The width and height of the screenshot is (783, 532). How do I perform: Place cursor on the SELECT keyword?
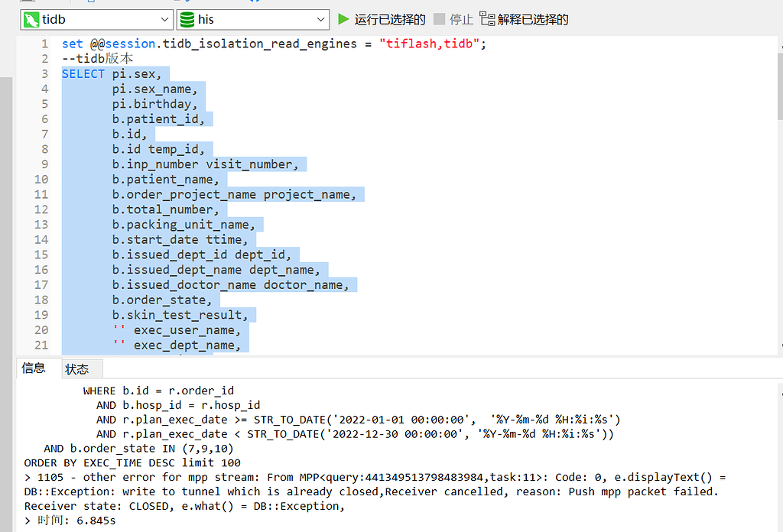point(83,74)
